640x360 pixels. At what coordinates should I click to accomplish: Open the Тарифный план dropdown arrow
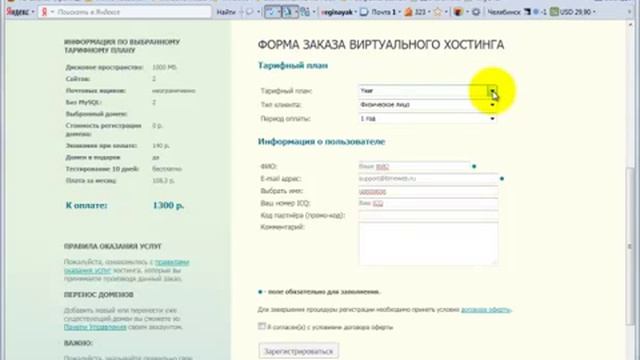tap(493, 91)
